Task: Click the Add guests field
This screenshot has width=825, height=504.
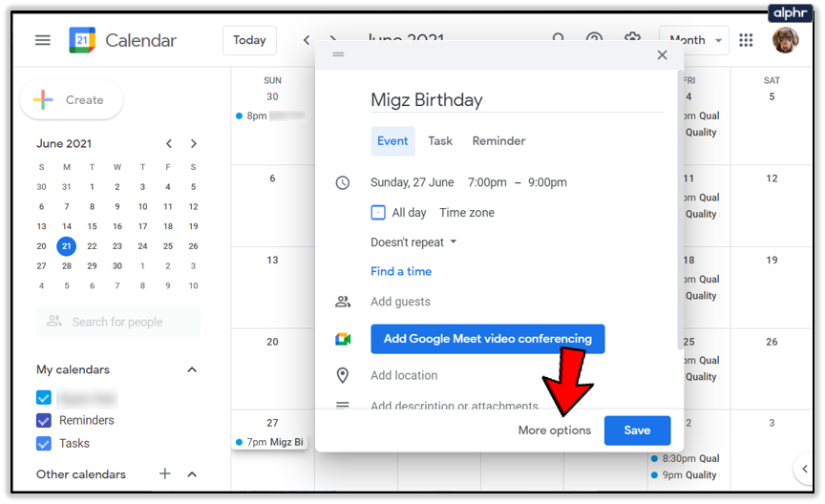Action: coord(400,302)
